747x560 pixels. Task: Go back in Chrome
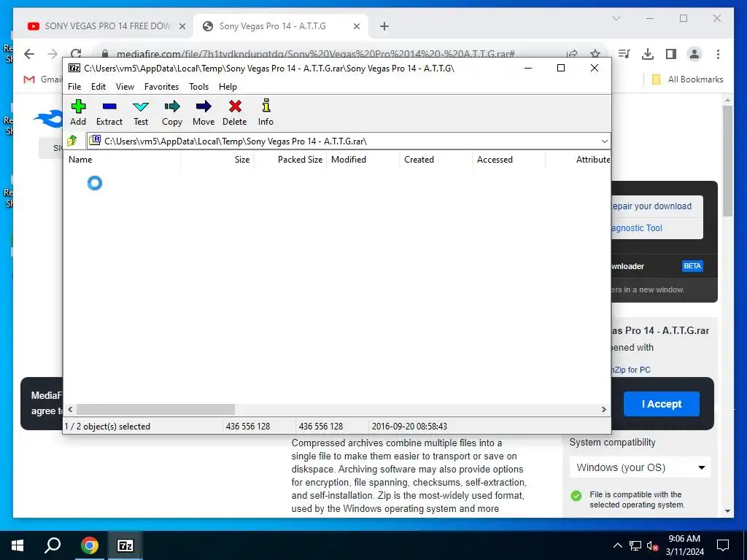coord(29,54)
